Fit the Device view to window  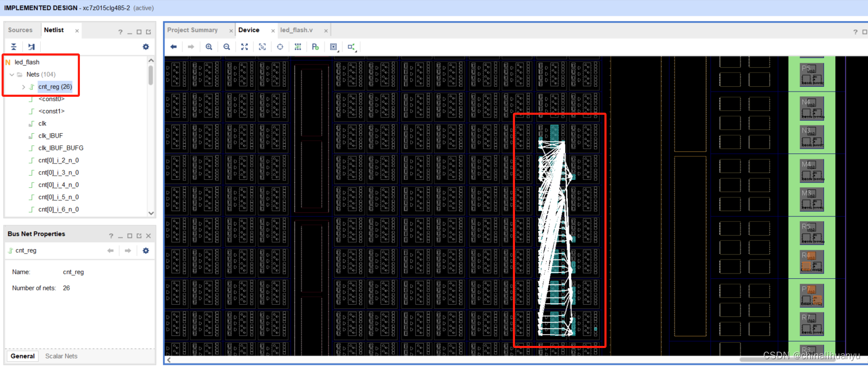(245, 47)
